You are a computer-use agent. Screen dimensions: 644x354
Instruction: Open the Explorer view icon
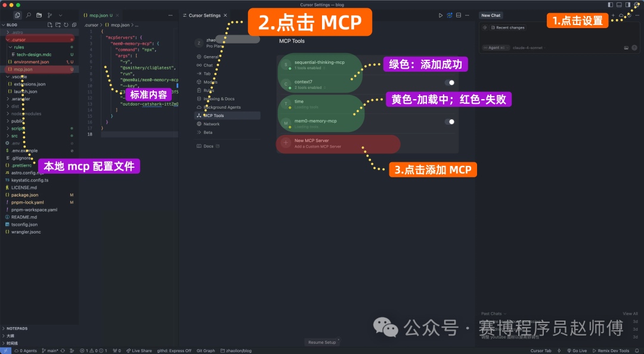[17, 15]
